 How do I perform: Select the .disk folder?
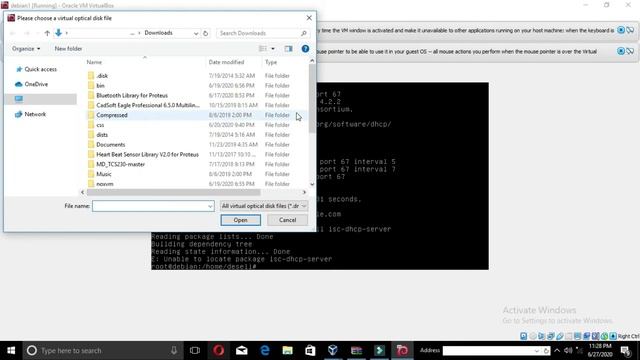pyautogui.click(x=102, y=76)
